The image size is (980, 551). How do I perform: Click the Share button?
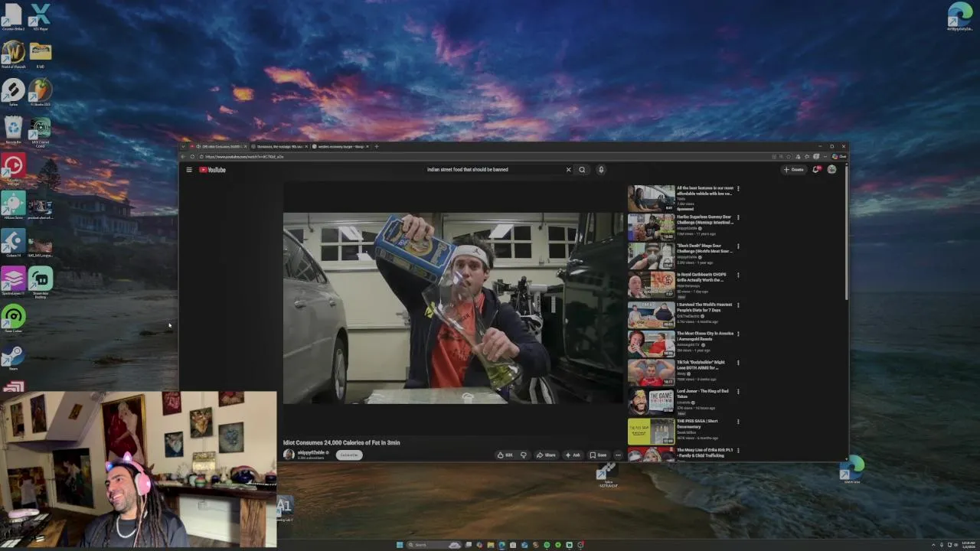tap(546, 455)
